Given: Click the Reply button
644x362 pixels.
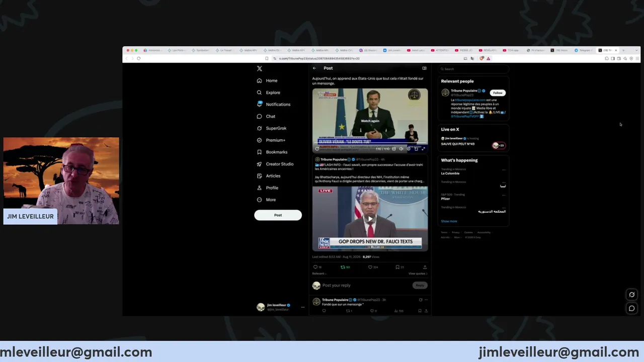Looking at the screenshot, I should (420, 286).
